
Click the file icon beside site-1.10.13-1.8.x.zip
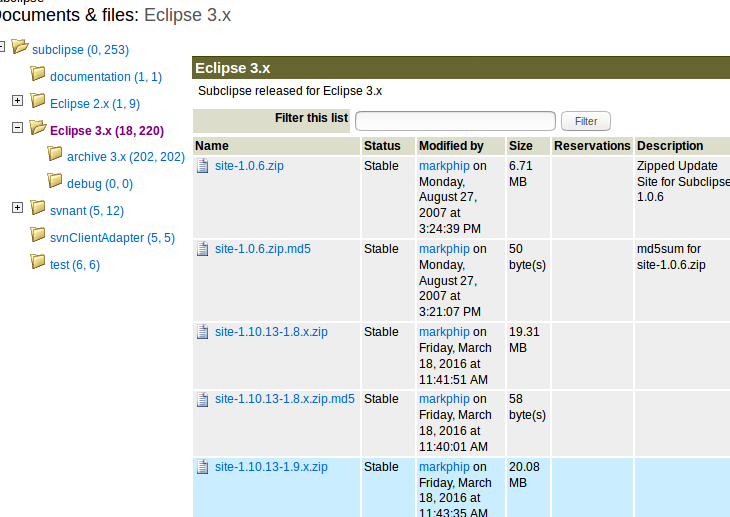(x=203, y=332)
